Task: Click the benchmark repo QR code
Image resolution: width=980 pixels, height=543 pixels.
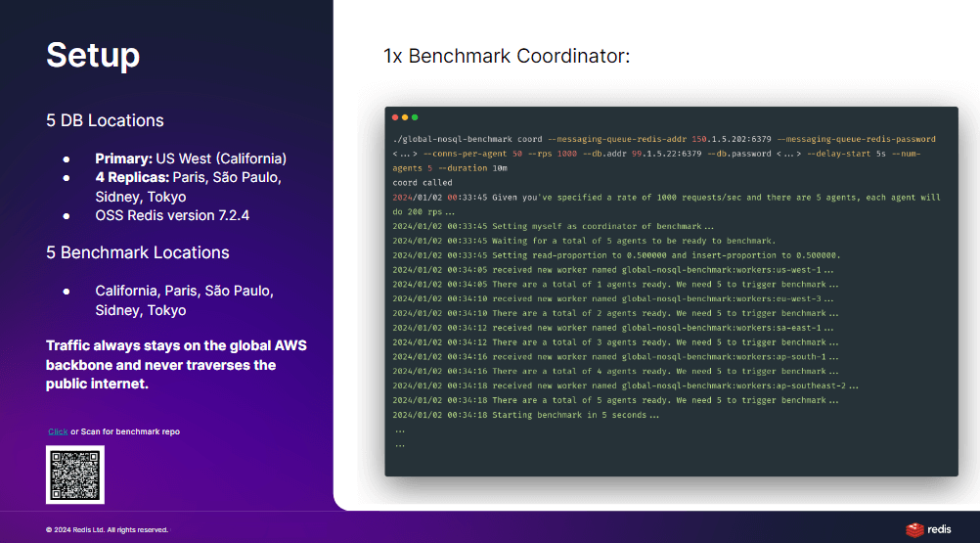Action: pyautogui.click(x=75, y=475)
